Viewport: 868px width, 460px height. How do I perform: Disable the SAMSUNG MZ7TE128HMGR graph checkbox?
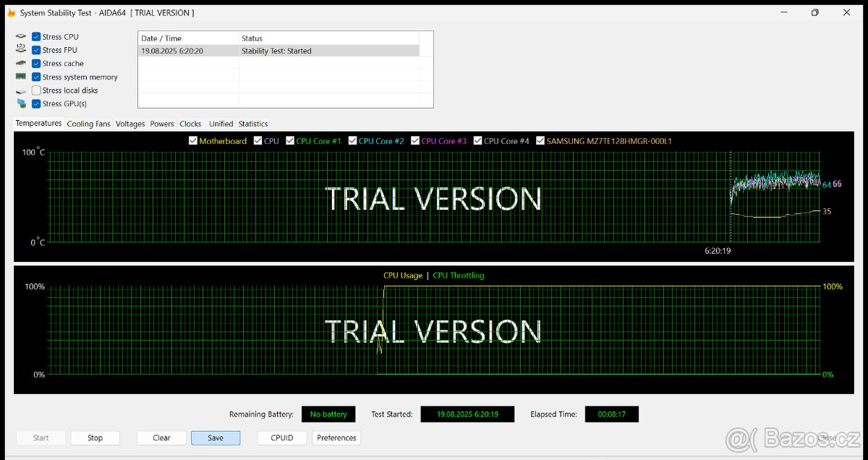(x=540, y=141)
